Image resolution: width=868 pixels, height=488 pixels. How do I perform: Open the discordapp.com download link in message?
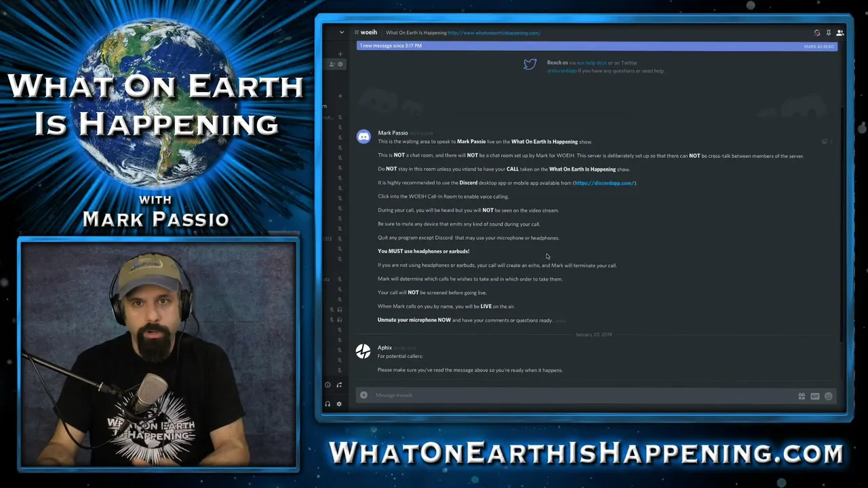(604, 183)
